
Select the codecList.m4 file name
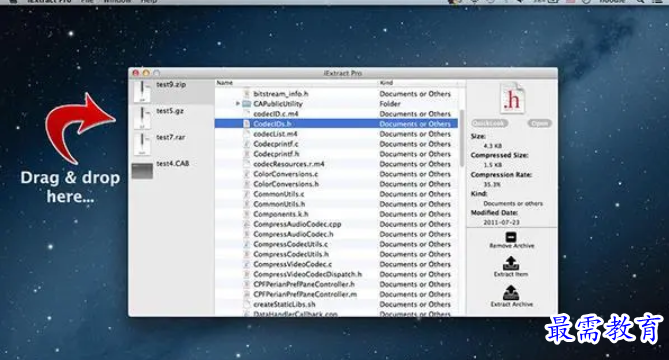[x=275, y=134]
